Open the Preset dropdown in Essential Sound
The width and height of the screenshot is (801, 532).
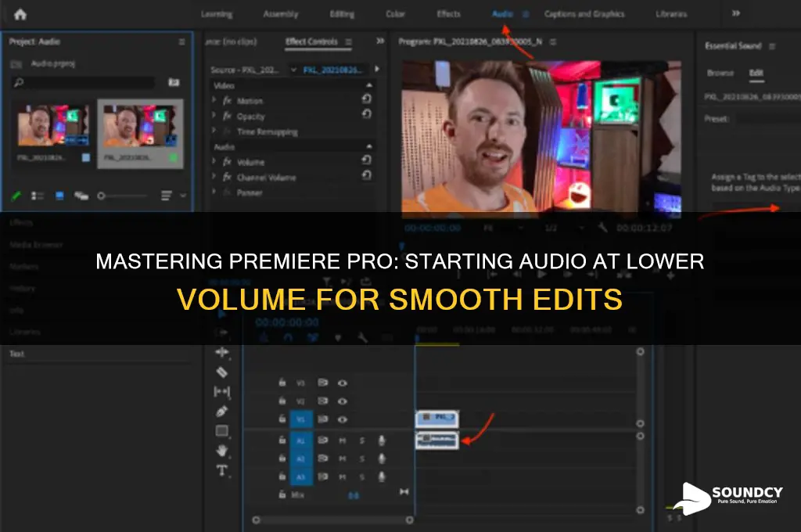[768, 119]
